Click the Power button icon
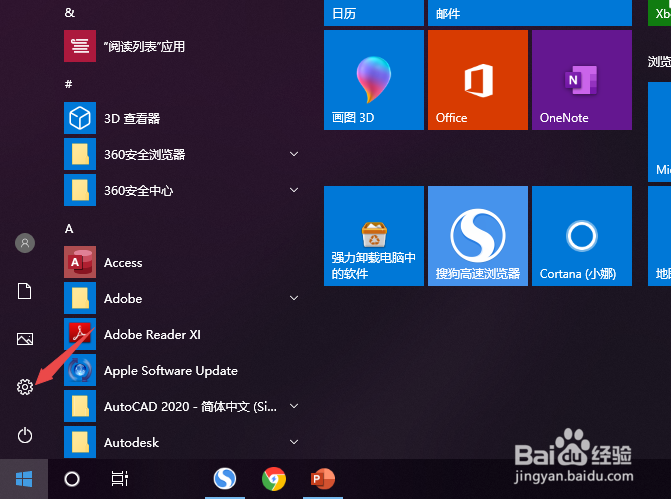 pos(25,435)
